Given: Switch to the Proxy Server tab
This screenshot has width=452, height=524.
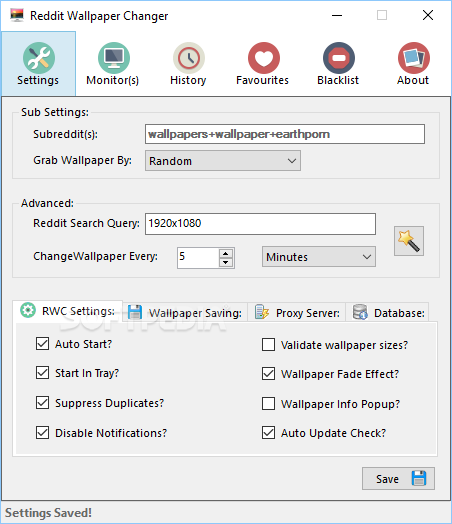Looking at the screenshot, I should [x=297, y=312].
